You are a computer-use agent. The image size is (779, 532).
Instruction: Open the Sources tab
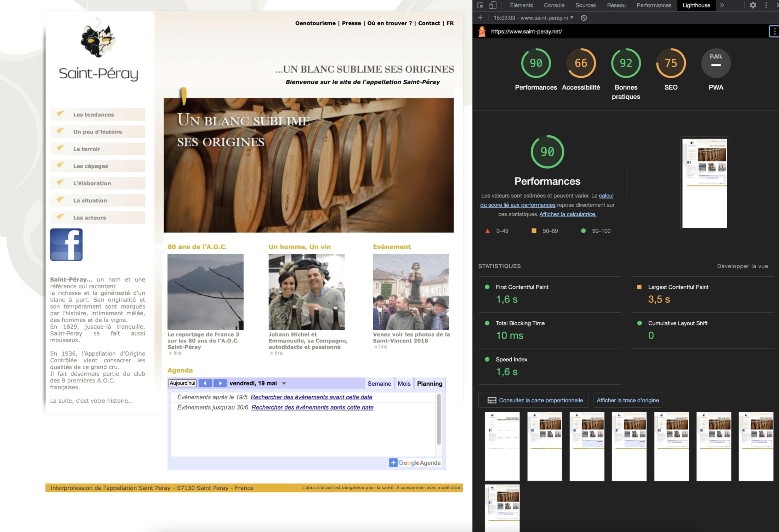[x=585, y=5]
